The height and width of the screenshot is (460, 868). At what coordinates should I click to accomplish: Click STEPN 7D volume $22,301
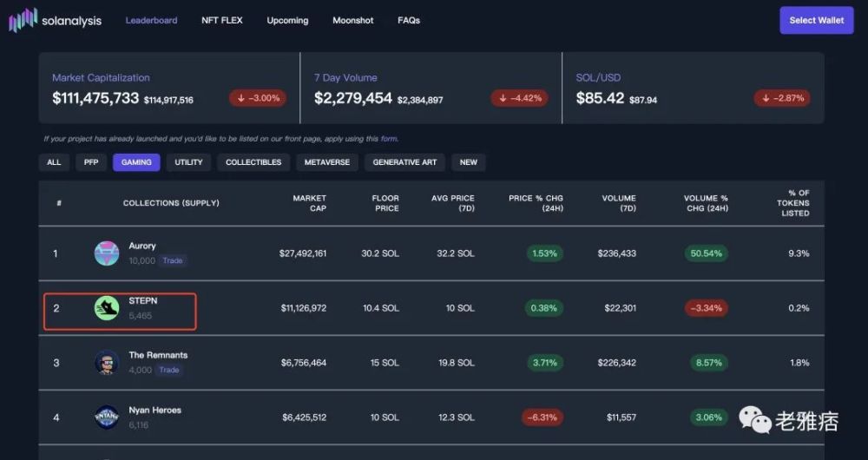point(620,308)
